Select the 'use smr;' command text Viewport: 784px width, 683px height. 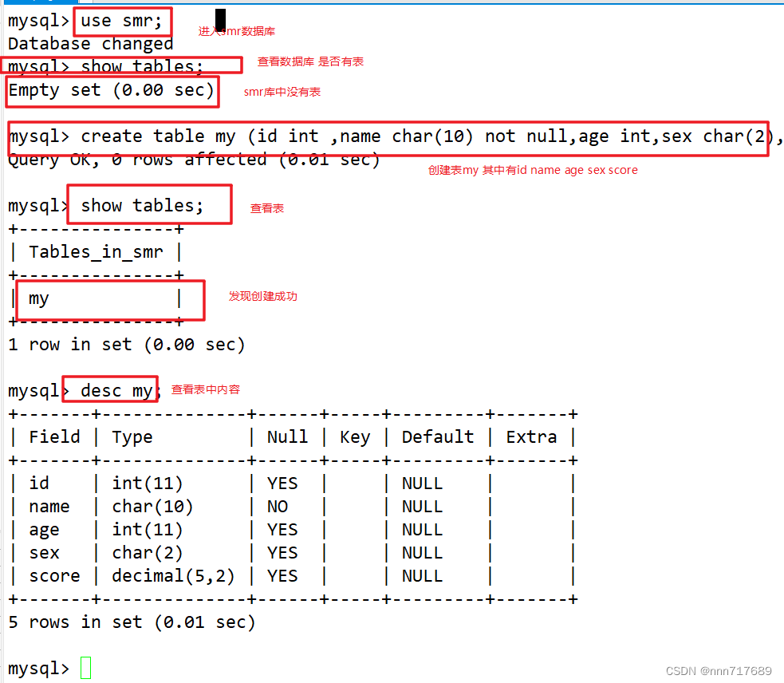[121, 21]
